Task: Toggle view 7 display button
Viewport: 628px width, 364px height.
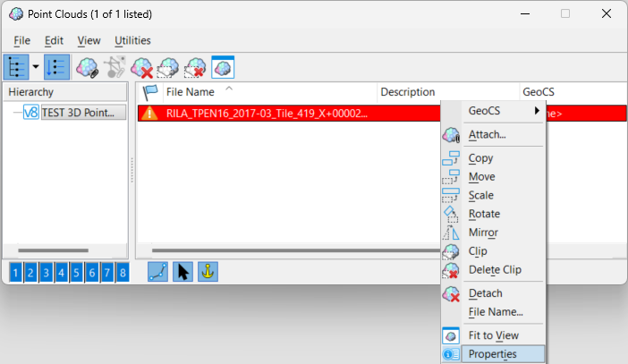Action: [x=107, y=273]
